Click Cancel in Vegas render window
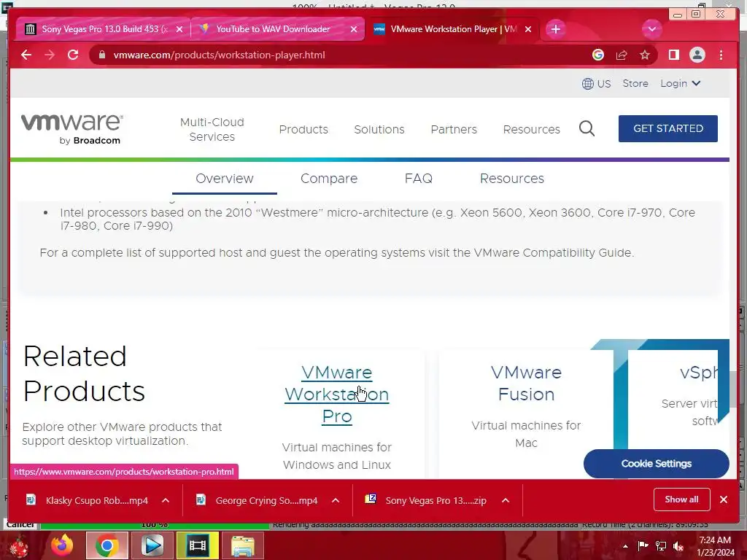The width and height of the screenshot is (747, 560). [x=20, y=524]
